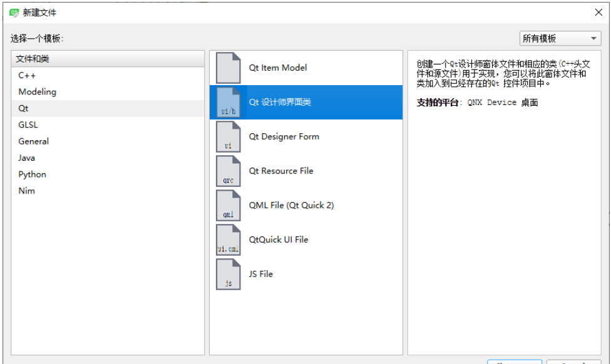The height and width of the screenshot is (364, 611).
Task: Click the qrc icon for Qt Resource File
Action: (227, 171)
